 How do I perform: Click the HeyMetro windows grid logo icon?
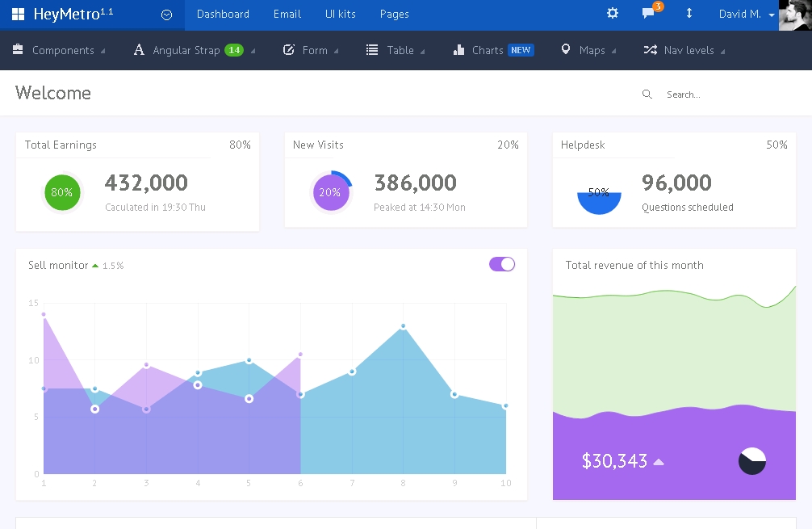(18, 15)
